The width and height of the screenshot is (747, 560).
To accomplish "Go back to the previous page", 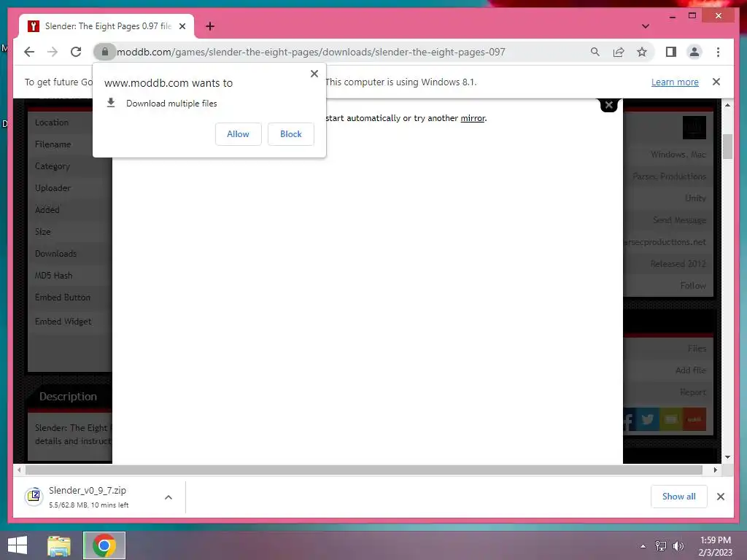I will [29, 52].
